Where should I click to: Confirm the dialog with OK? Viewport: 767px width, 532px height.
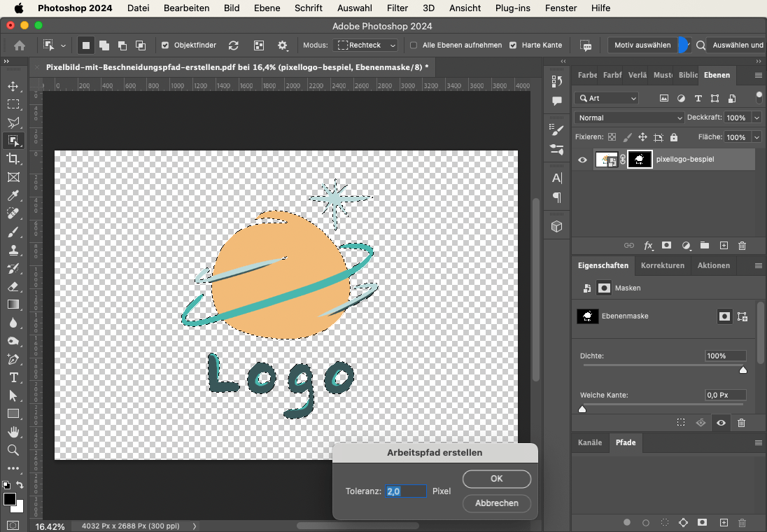496,479
